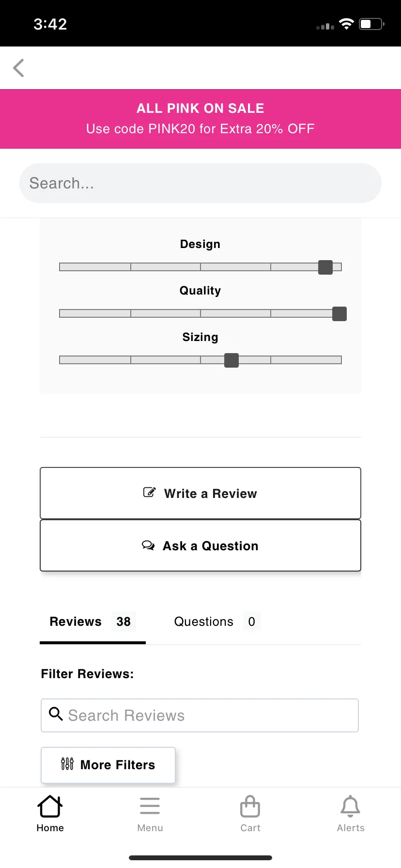Open the Alerts bell icon
Screen dimensions: 401x868
[351, 806]
